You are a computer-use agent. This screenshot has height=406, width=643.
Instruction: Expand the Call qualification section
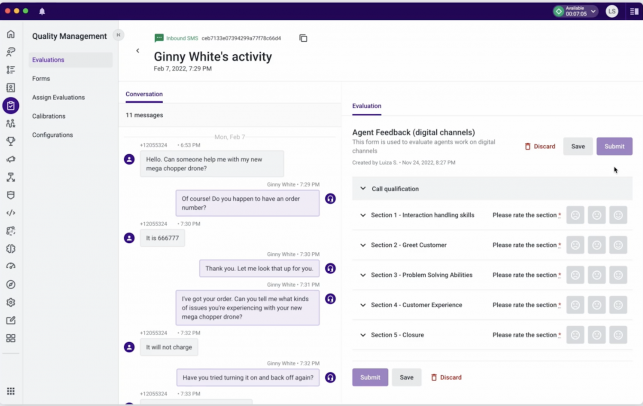tap(362, 189)
